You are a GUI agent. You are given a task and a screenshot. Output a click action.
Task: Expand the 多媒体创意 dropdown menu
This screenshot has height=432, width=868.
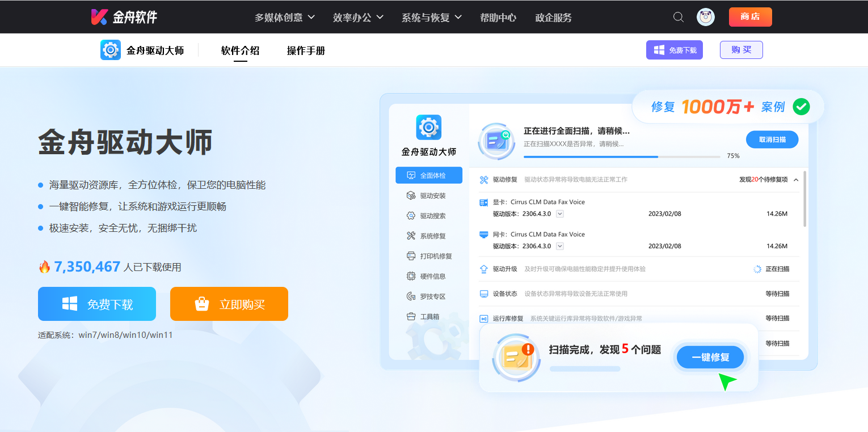pos(285,18)
